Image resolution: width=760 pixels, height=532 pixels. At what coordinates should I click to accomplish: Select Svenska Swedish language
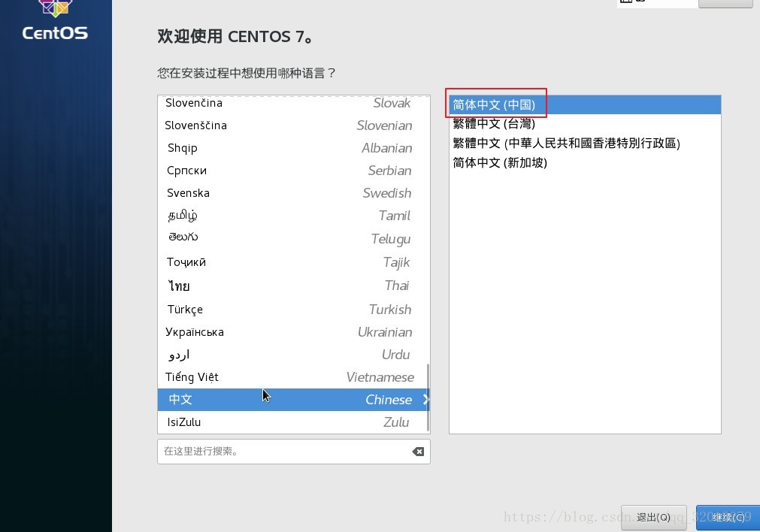coord(294,193)
